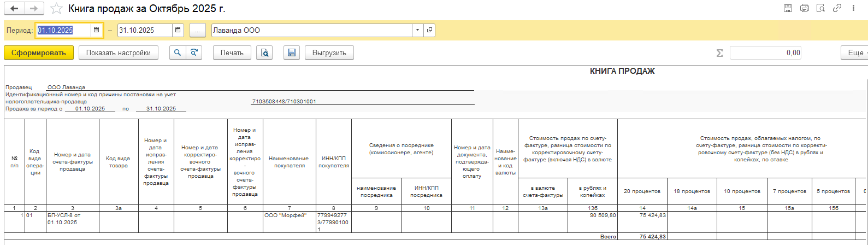Screen dimensions: 868x245
Task: Open period selection with ellipsis button
Action: pyautogui.click(x=198, y=30)
